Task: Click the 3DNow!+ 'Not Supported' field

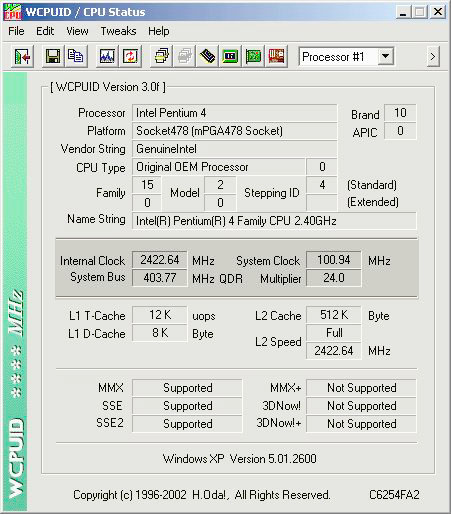Action: pyautogui.click(x=361, y=424)
